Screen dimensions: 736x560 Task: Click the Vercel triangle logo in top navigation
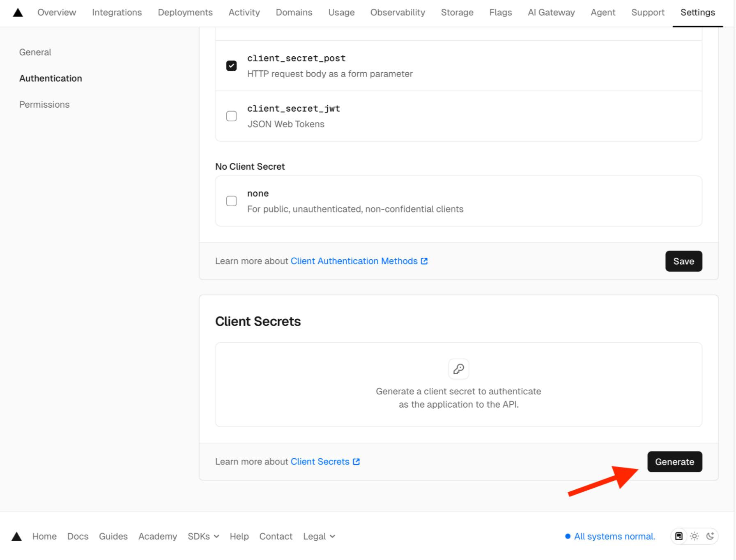tap(17, 12)
